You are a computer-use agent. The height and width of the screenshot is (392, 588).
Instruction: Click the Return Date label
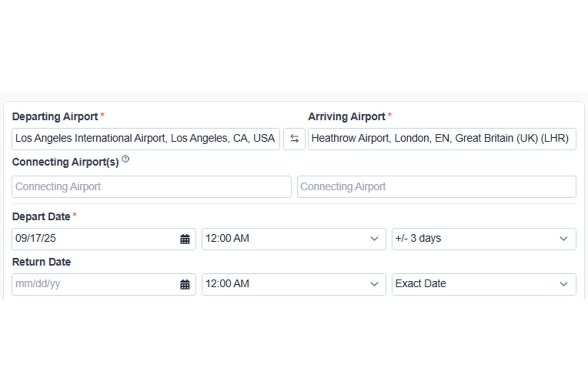point(41,262)
